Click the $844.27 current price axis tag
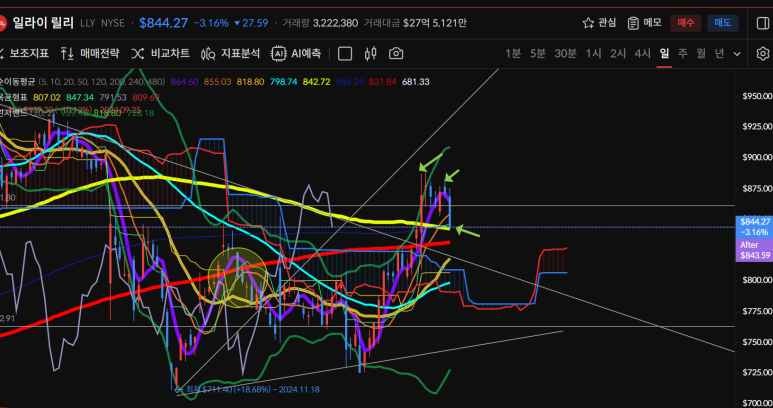Screen dimensions: 773x408 (754, 227)
